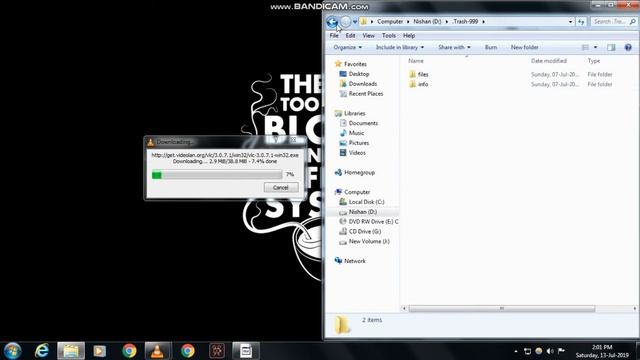Open Windows Explorer taskbar icon
The width and height of the screenshot is (640, 360).
(x=71, y=351)
